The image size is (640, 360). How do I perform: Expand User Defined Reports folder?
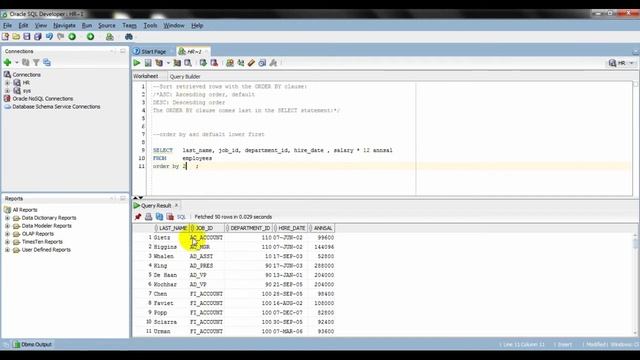7,249
